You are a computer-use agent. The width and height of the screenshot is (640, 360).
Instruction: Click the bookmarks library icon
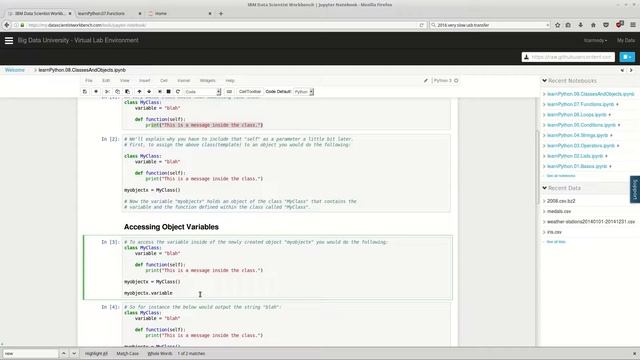click(568, 25)
